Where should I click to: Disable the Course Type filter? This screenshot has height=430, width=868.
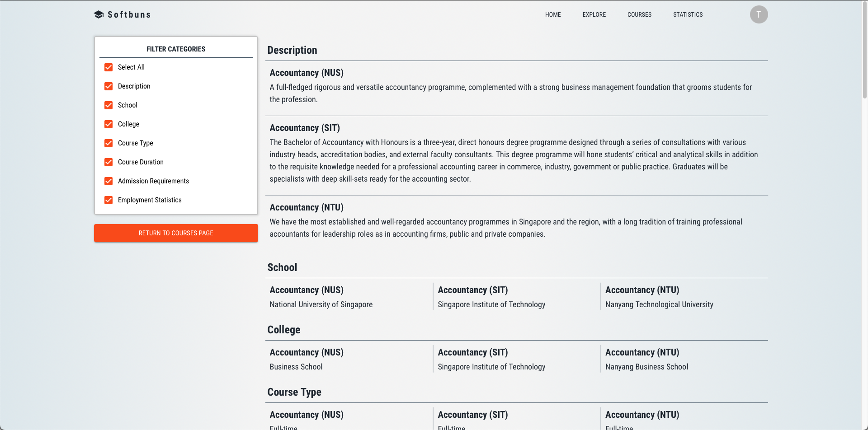(x=108, y=143)
